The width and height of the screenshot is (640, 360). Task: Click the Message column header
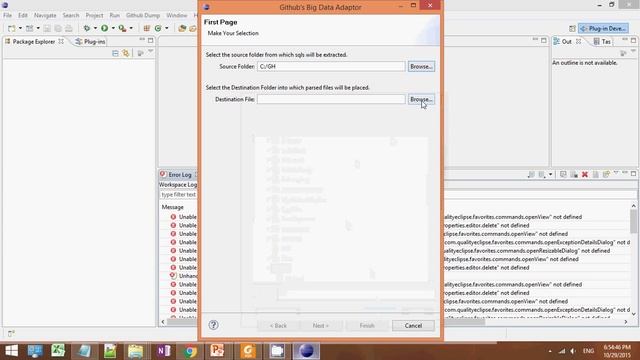coord(173,207)
